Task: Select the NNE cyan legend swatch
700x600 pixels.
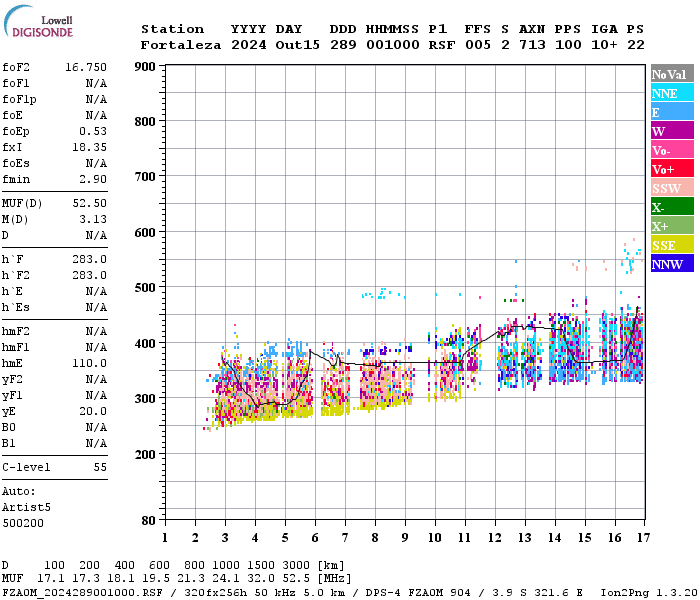Action: click(x=672, y=92)
